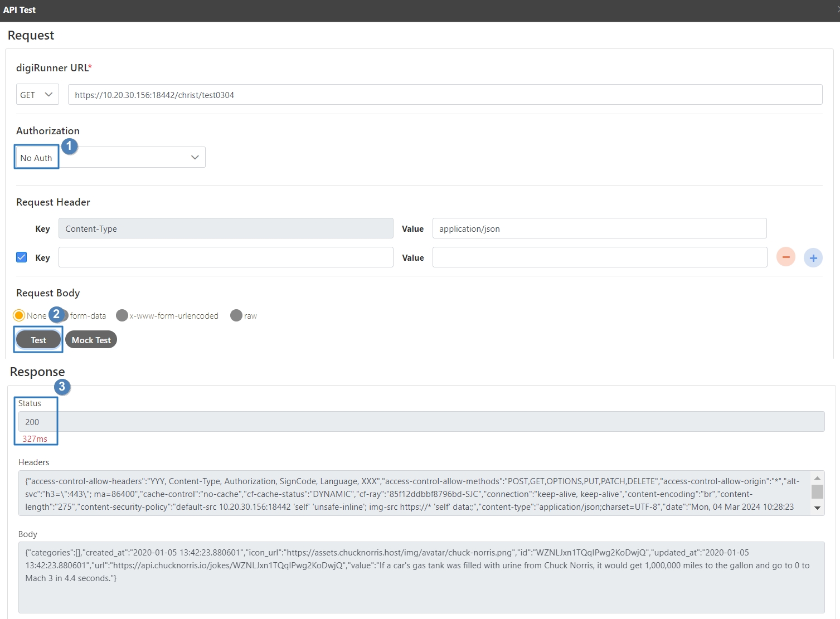Click the Headers response scrollbar thumb
Screen dimensions: 840x619
[817, 491]
